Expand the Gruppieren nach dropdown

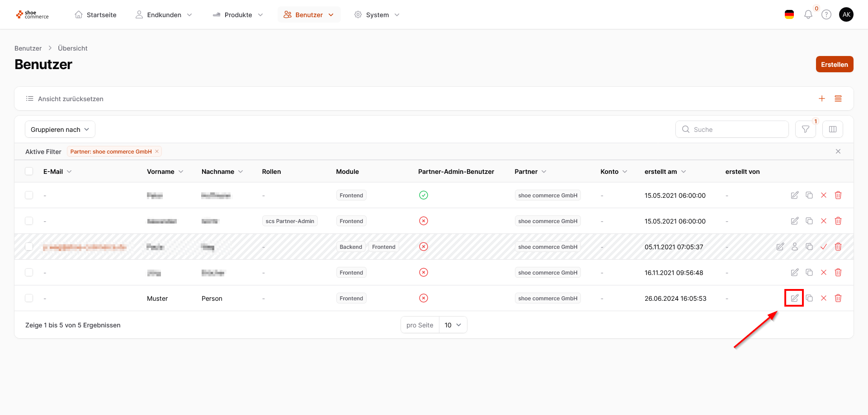[60, 130]
